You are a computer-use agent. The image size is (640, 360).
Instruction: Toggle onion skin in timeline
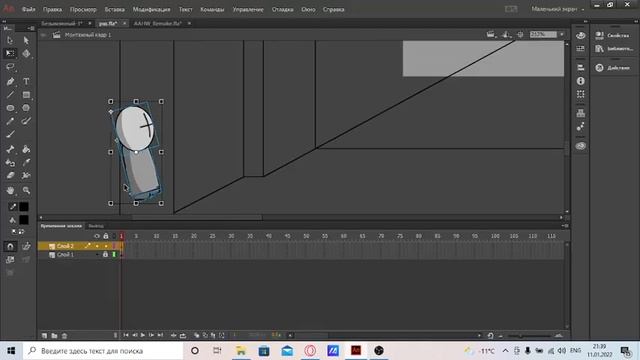(x=196, y=336)
